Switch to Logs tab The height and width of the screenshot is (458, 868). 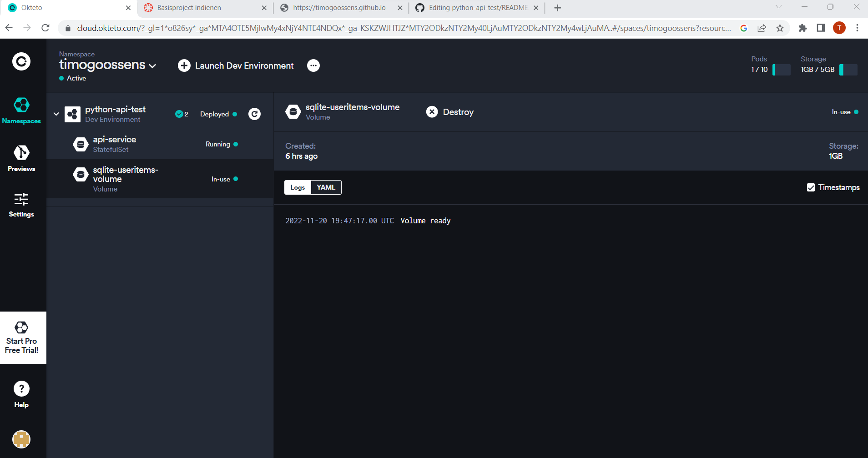298,187
